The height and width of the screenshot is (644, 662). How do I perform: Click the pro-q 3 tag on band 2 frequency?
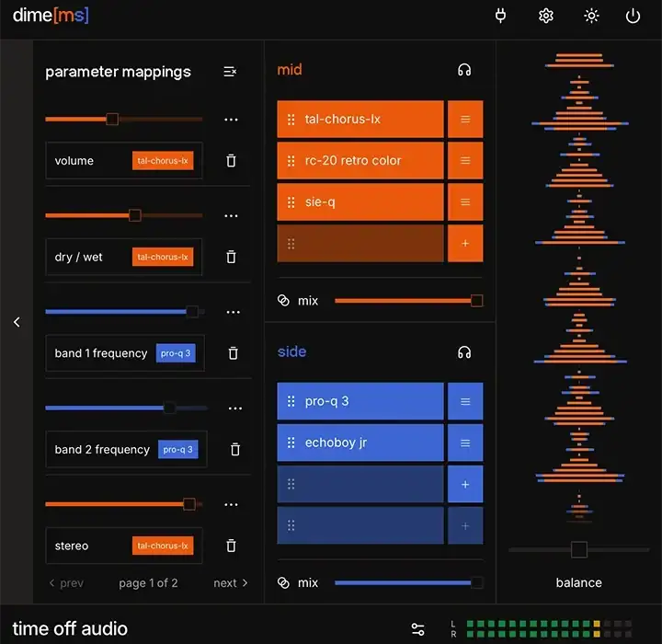tap(177, 449)
